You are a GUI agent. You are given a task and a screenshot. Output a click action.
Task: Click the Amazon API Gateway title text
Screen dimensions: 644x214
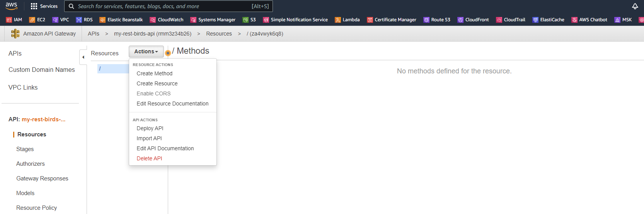[49, 34]
